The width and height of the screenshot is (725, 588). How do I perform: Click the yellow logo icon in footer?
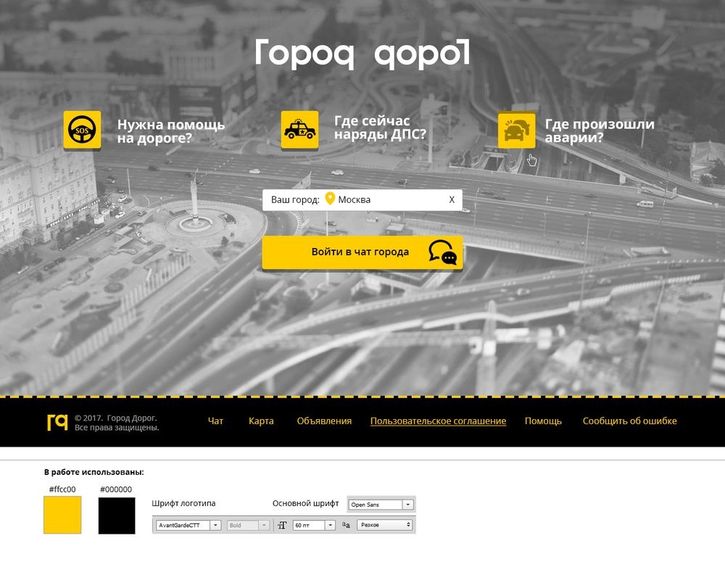(x=57, y=422)
